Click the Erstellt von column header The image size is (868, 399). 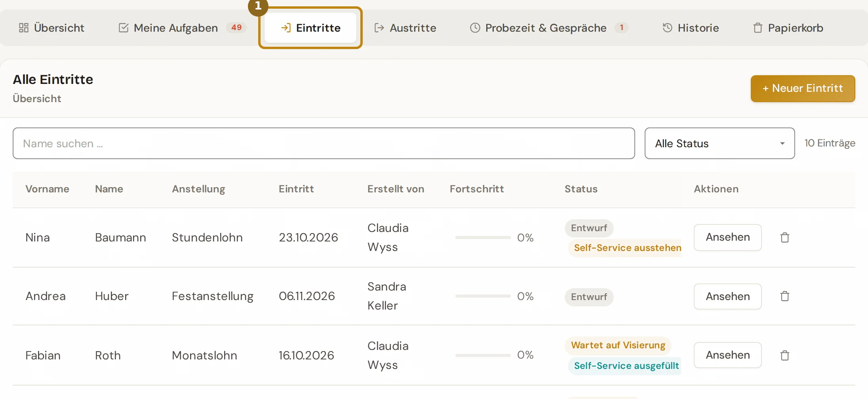coord(396,189)
